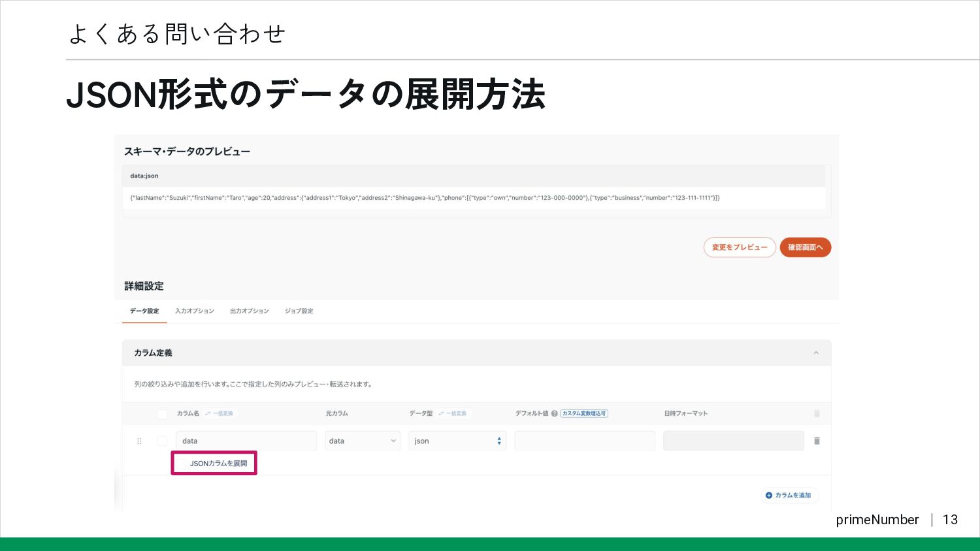Click the 日時フォーマット input field
This screenshot has height=551, width=980.
[x=734, y=441]
